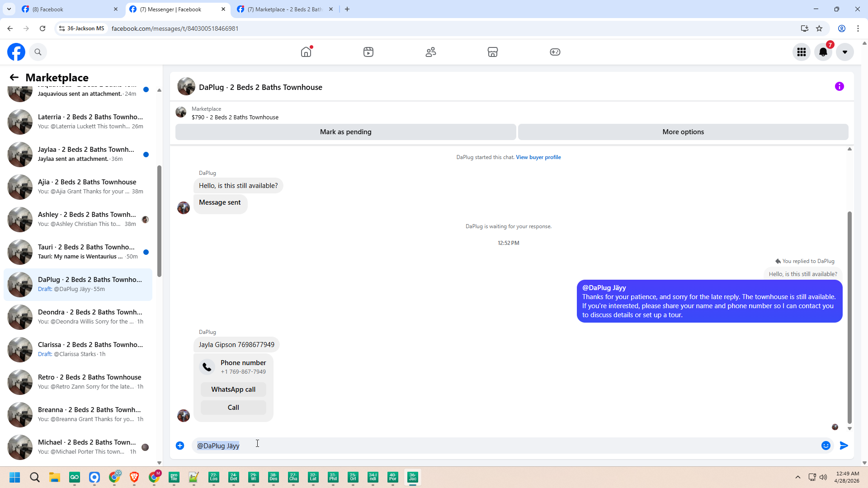Open File Explorer from taskbar
This screenshot has height=488, width=868.
(55, 477)
